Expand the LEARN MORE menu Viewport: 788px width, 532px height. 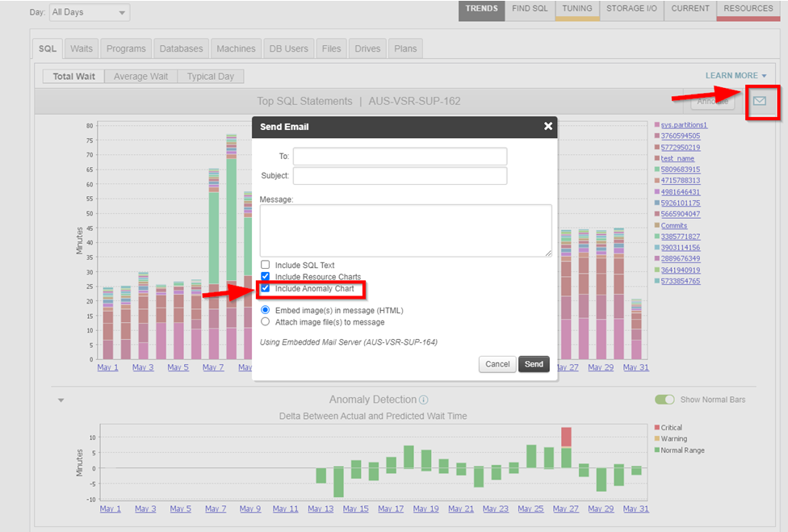point(736,75)
